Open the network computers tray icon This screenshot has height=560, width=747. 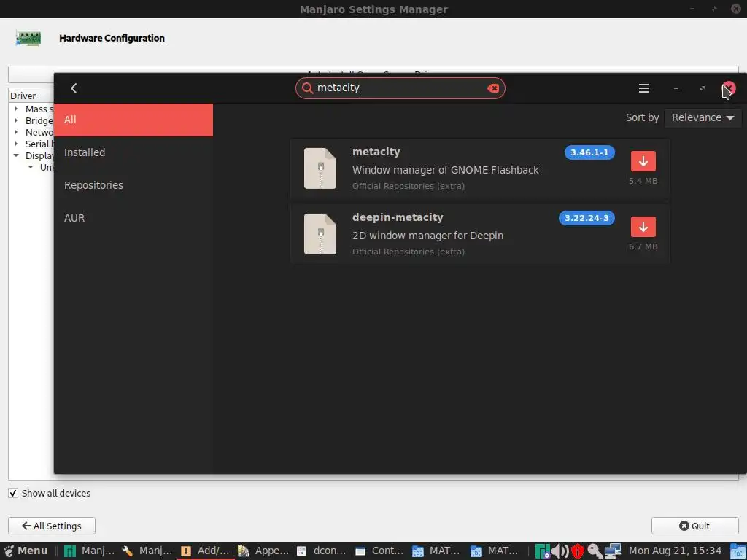click(613, 551)
